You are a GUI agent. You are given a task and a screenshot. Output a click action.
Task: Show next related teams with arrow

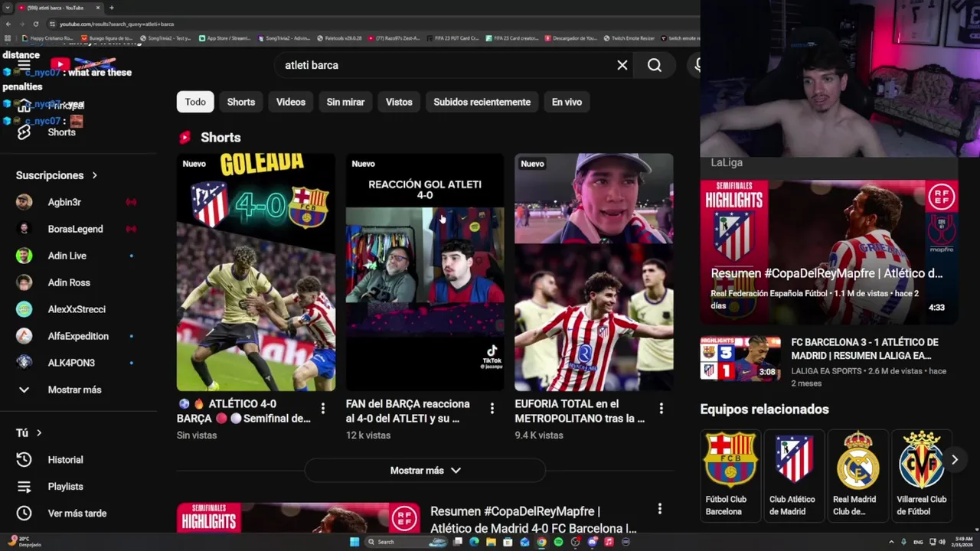point(954,460)
